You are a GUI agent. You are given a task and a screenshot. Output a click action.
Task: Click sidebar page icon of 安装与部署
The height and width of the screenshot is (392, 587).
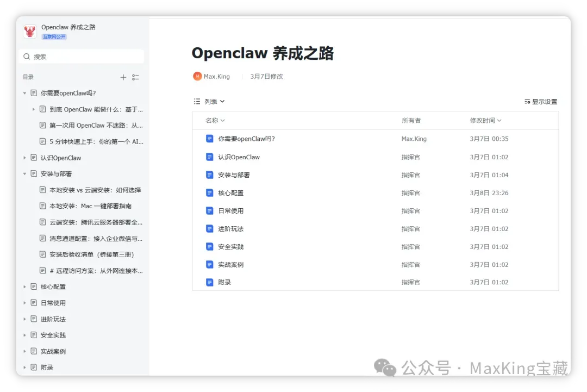pos(34,174)
